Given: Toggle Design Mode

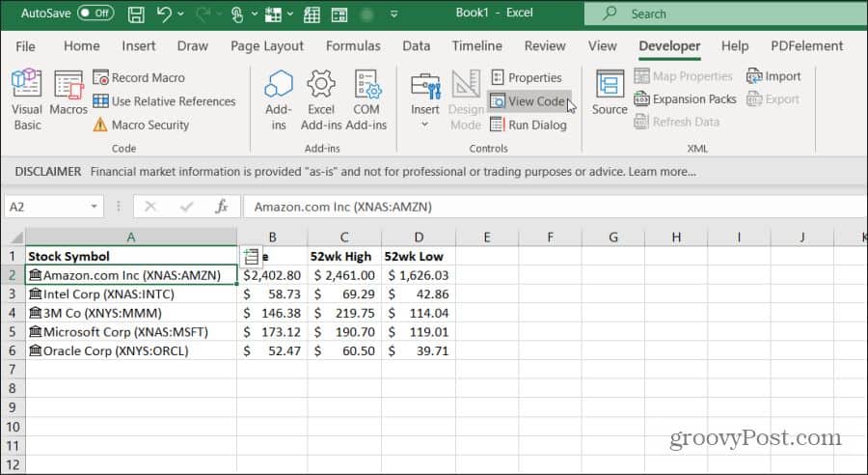Looking at the screenshot, I should 466,99.
